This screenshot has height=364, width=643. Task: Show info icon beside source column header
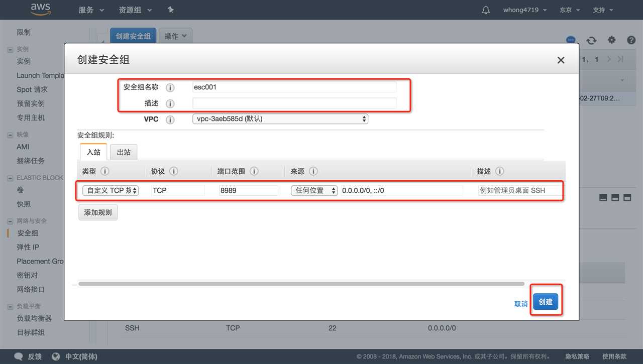click(x=313, y=171)
